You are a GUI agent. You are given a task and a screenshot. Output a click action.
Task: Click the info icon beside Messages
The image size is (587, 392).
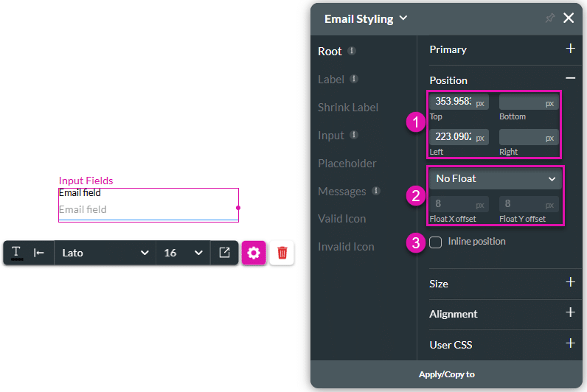[x=376, y=191]
